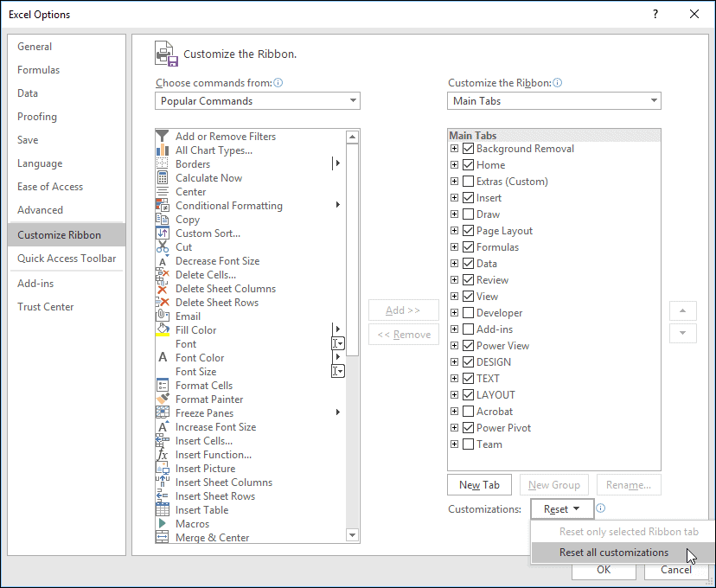Click the Custom Sort icon
This screenshot has height=588, width=716.
pyautogui.click(x=162, y=233)
